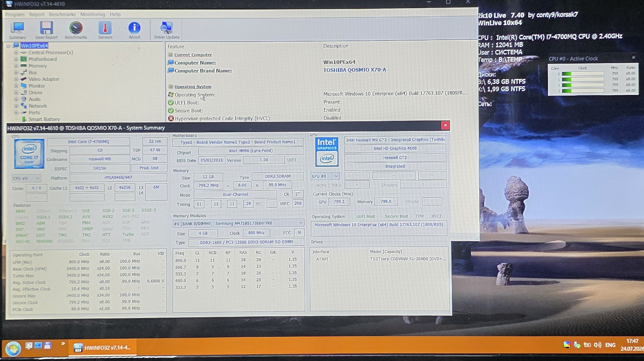Click the HWiNFO32 taskbar button
Image resolution: width=644 pixels, height=361 pixels.
(102, 347)
